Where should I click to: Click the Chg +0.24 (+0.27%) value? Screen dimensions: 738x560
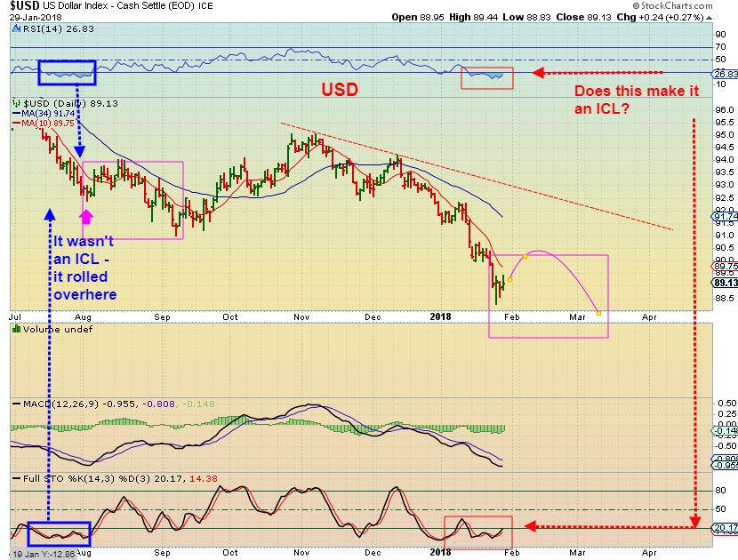661,17
